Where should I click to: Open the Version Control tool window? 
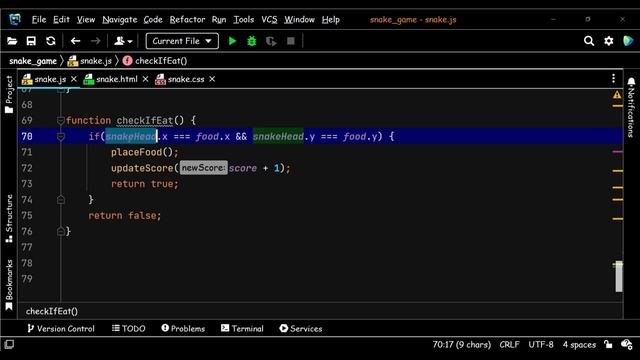pyautogui.click(x=61, y=329)
